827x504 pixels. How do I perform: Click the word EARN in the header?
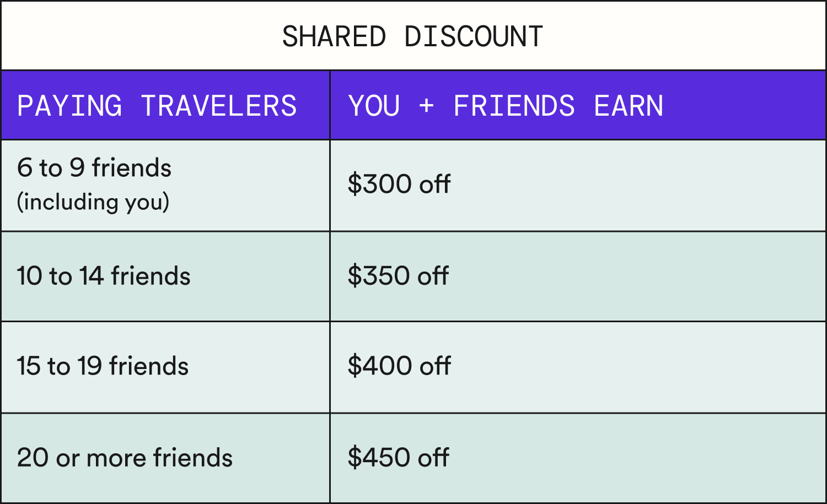(x=629, y=106)
